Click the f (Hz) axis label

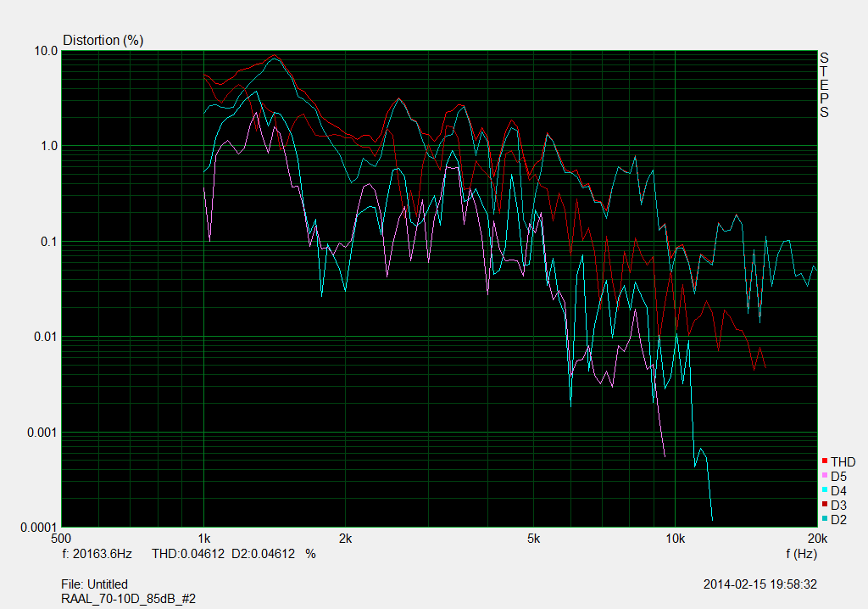pos(801,554)
